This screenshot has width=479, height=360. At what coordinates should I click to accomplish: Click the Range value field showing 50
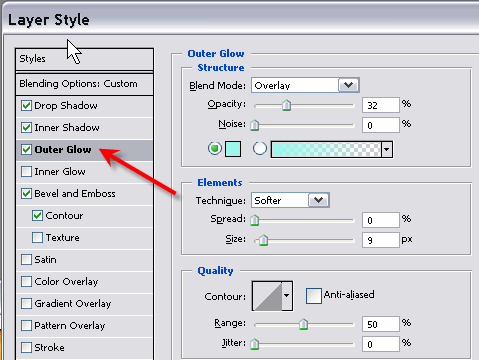coord(381,324)
